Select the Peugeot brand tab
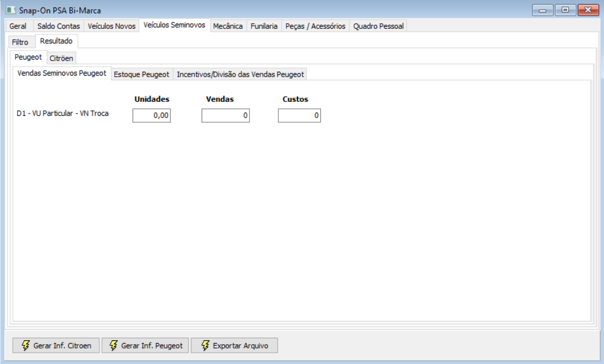 (28, 57)
